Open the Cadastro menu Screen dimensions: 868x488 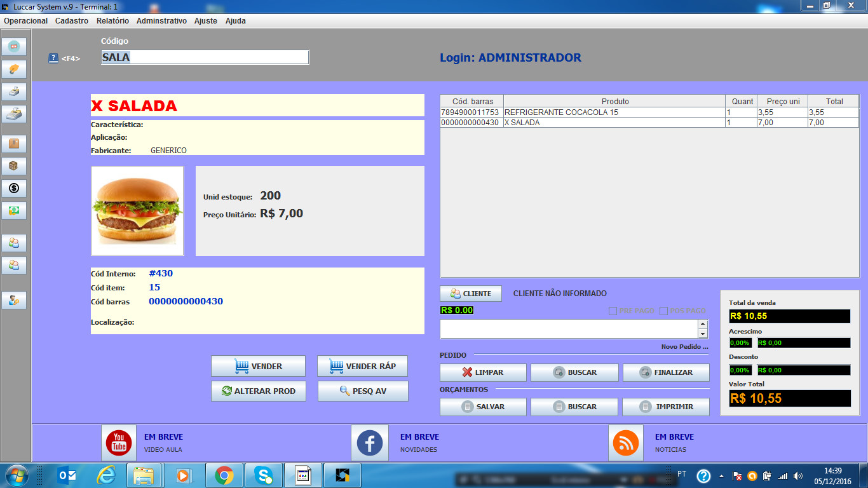[x=72, y=21]
